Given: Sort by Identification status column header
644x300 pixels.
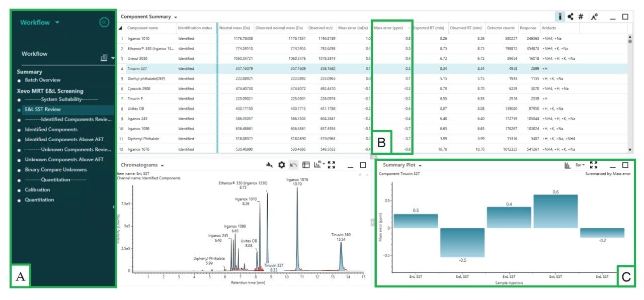Looking at the screenshot, I should 195,28.
